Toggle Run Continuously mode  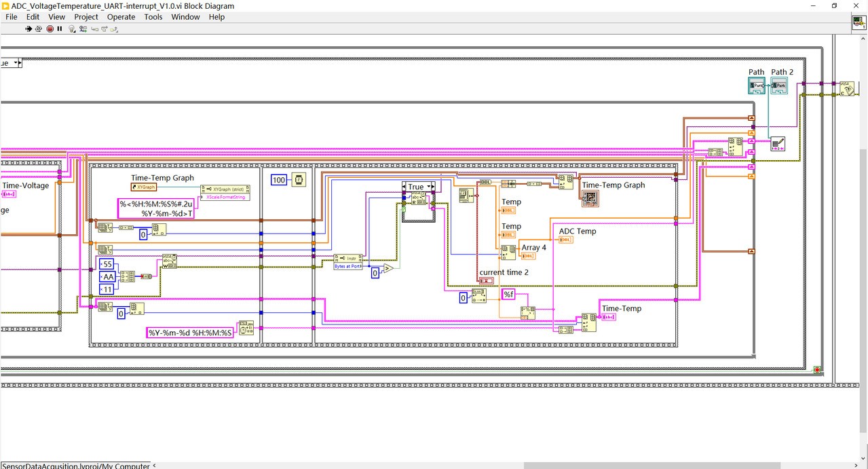tap(38, 29)
